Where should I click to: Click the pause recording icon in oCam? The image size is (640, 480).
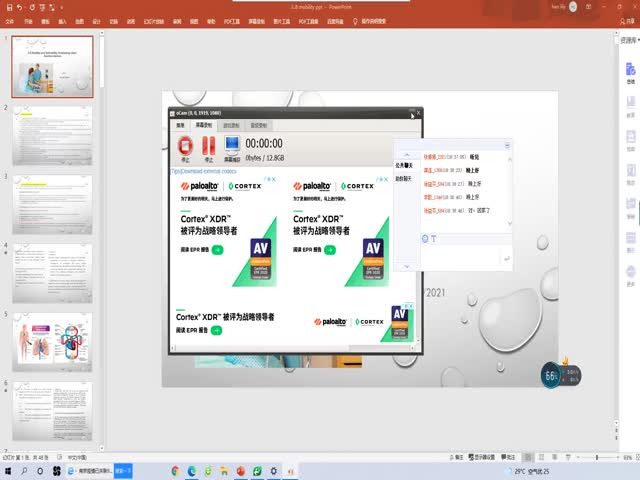coord(209,146)
